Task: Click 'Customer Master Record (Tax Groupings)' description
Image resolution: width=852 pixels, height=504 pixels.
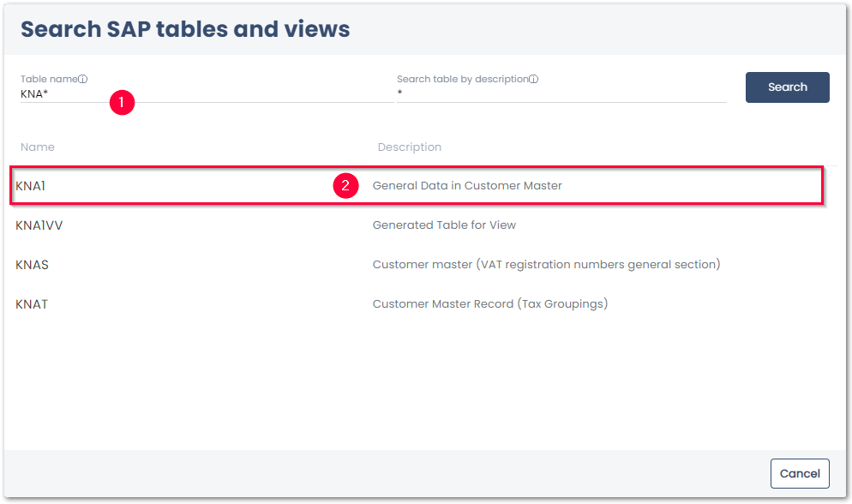Action: (x=490, y=304)
